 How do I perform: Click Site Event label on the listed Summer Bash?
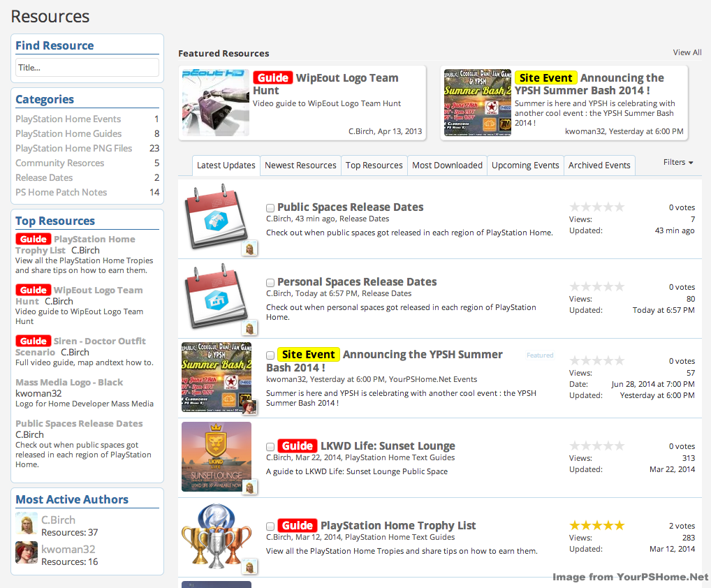tap(308, 355)
